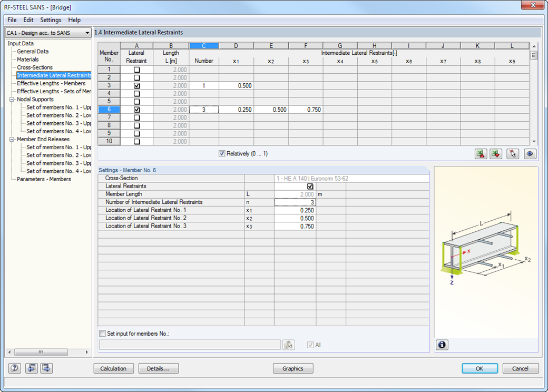
Task: Go to the previous input window icon
Action: 32,368
